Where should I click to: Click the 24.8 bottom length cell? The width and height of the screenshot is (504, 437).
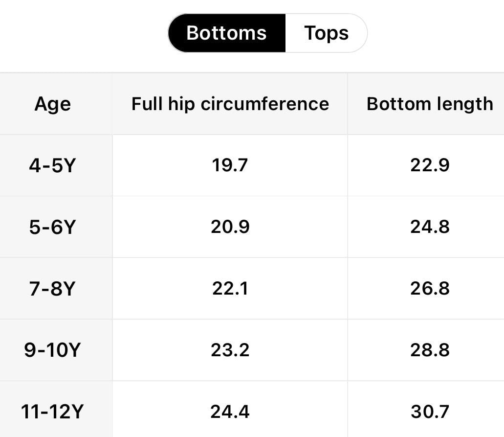tap(430, 227)
